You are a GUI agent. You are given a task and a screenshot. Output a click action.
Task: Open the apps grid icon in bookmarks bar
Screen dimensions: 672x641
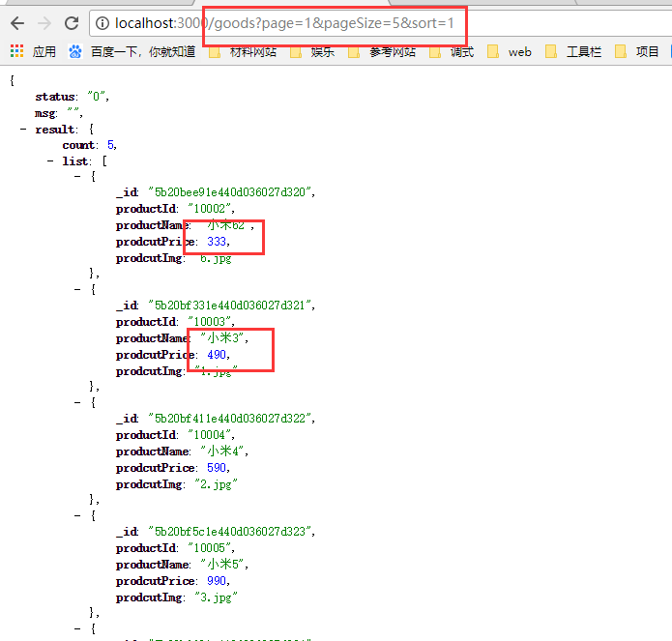pyautogui.click(x=16, y=51)
